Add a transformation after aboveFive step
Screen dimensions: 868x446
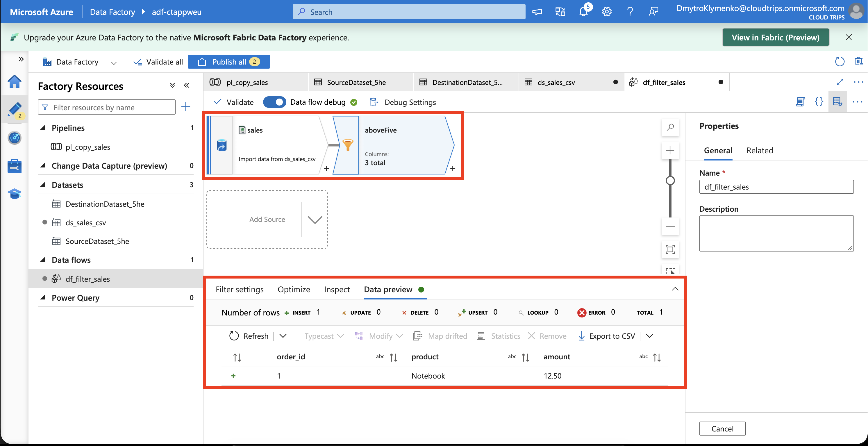point(453,168)
